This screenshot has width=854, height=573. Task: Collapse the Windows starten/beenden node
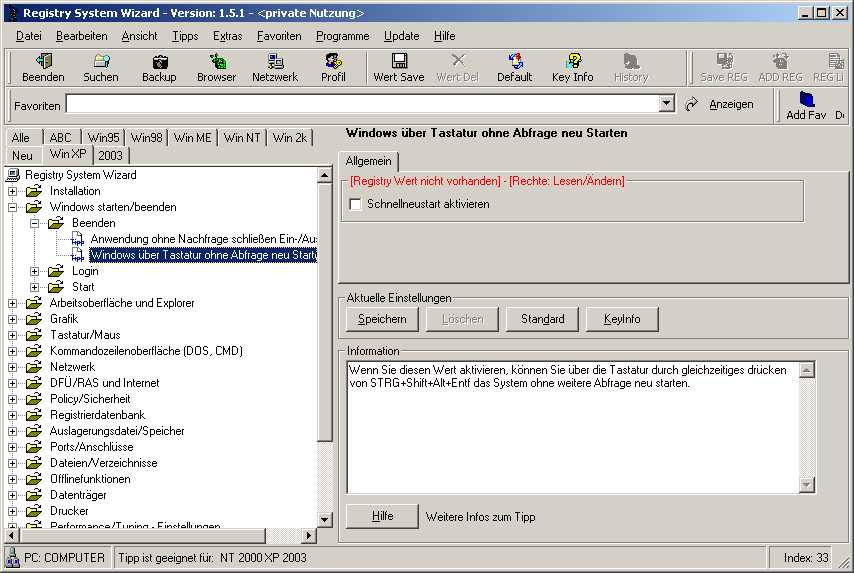coord(13,207)
